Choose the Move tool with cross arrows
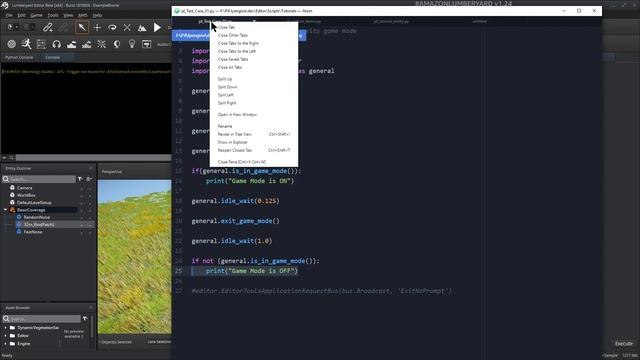 [x=97, y=27]
